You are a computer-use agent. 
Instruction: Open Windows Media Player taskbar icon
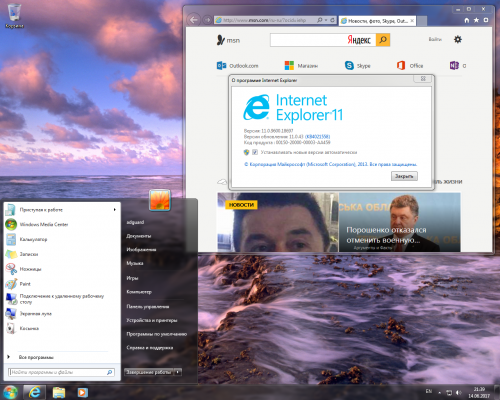83,392
